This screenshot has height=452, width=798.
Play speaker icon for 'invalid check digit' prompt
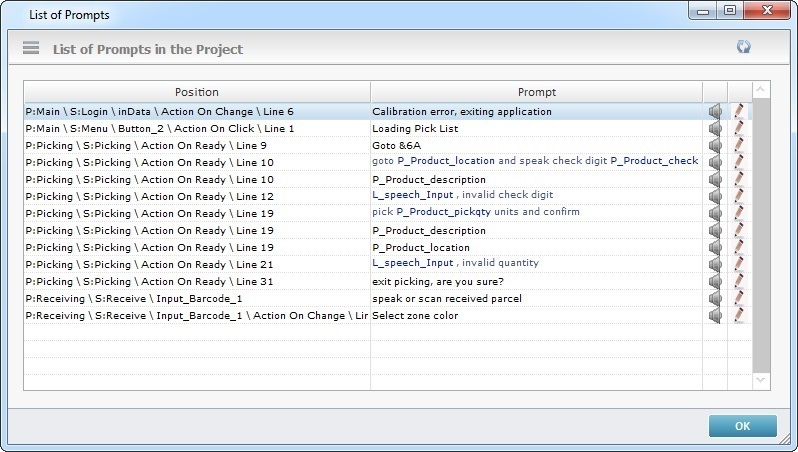click(x=715, y=196)
